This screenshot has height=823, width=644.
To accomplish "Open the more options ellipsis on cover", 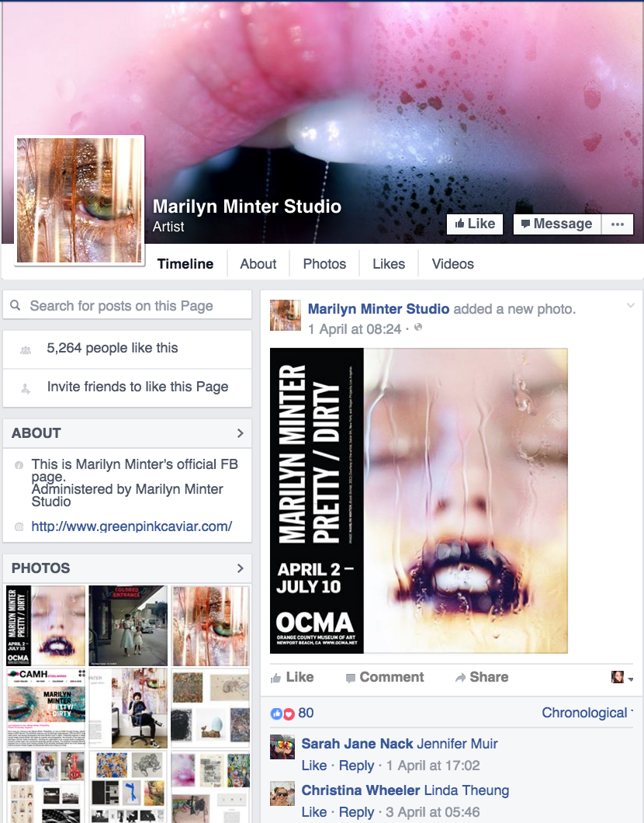I will pos(618,224).
